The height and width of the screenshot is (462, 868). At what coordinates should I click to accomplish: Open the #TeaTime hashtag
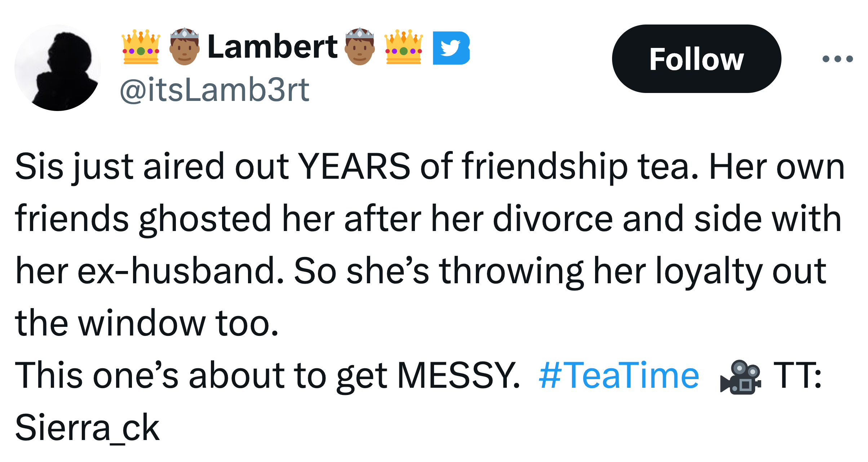tap(619, 376)
